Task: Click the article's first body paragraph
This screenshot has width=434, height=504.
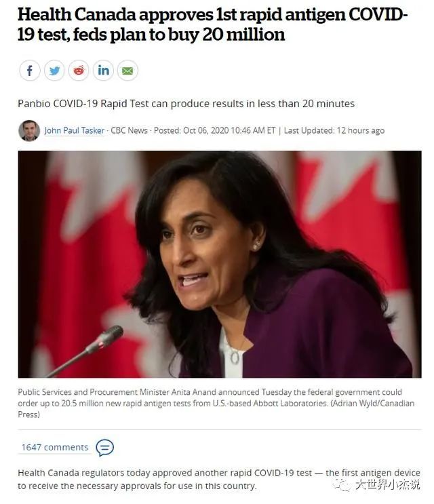Action: tap(219, 480)
